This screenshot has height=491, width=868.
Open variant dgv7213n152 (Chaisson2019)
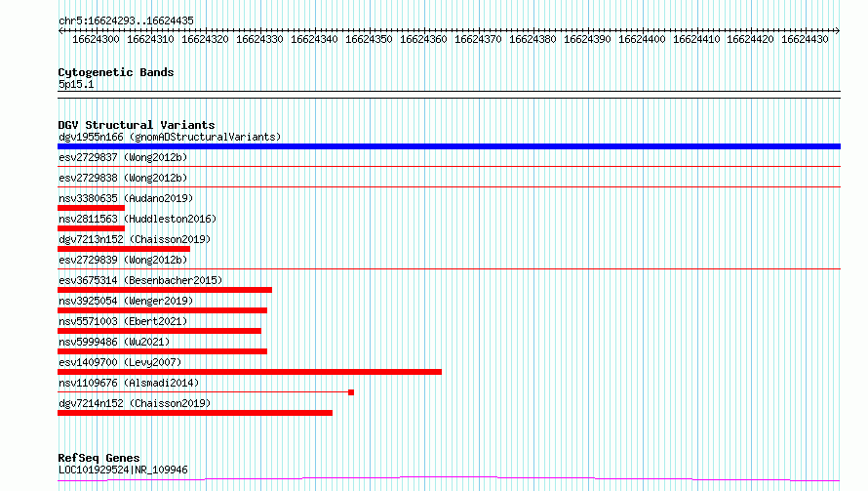[135, 239]
